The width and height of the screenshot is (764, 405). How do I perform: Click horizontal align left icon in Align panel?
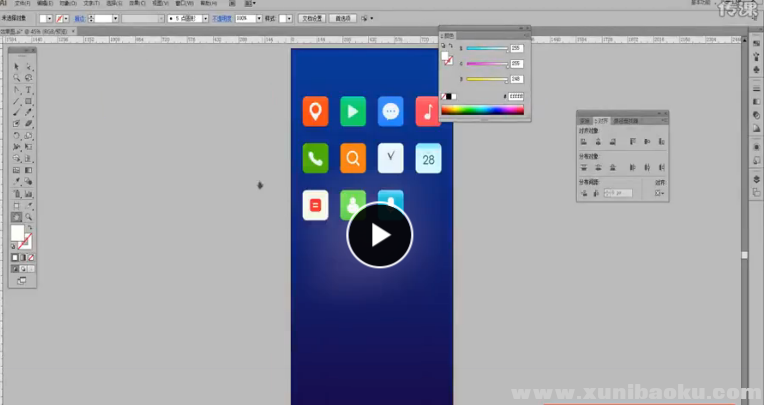pos(584,142)
